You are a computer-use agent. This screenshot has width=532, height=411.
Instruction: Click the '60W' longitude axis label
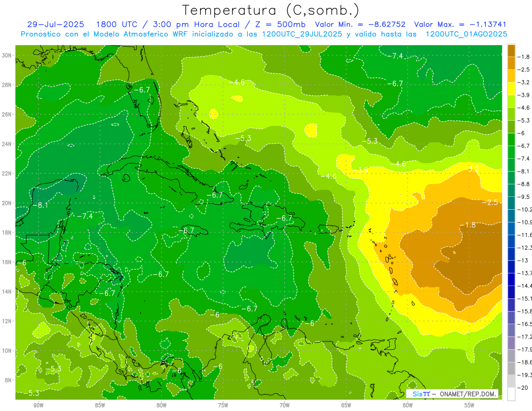tap(408, 405)
